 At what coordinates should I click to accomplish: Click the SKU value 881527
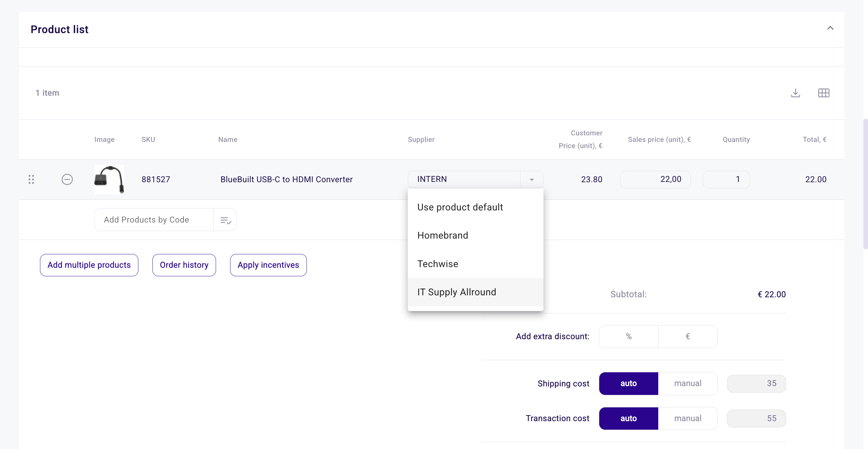[x=156, y=179]
